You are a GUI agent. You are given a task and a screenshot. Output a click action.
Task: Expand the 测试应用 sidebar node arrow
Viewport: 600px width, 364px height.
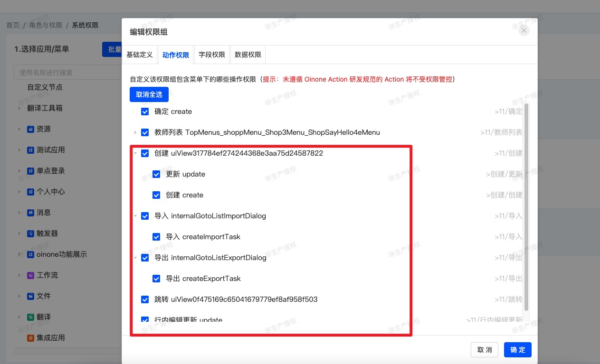point(19,150)
